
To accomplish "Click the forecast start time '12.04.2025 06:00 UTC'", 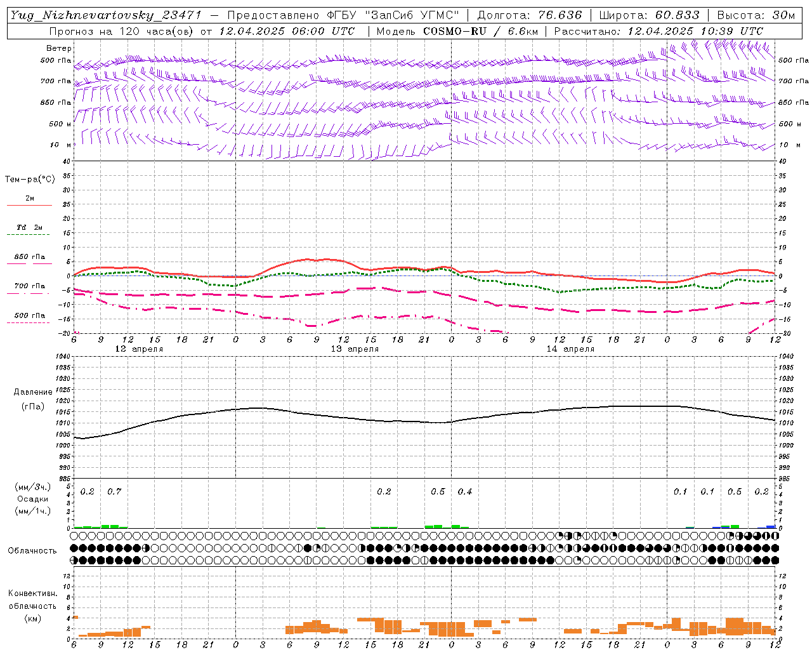I will [x=287, y=31].
